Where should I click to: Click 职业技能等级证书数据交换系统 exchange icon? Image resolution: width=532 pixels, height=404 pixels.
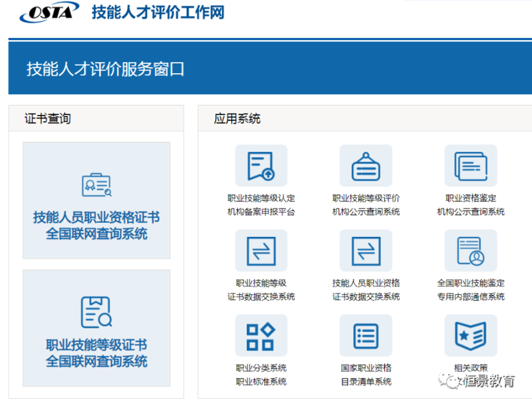coord(261,250)
